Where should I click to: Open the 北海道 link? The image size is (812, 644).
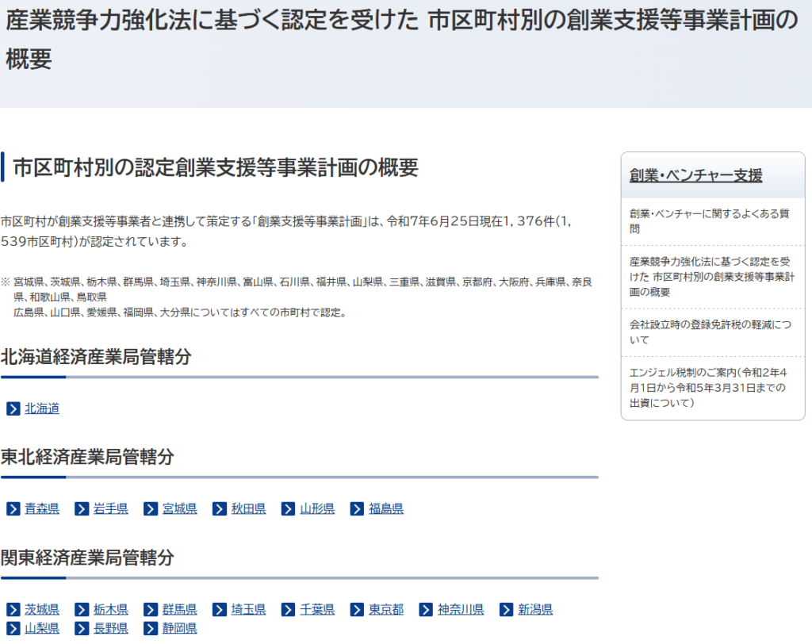click(x=42, y=408)
